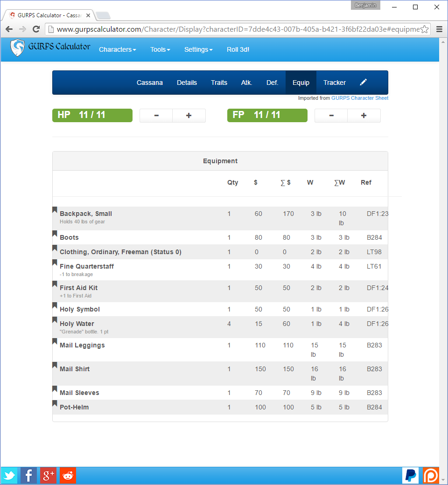The height and width of the screenshot is (485, 448).
Task: Click the Google+ share icon
Action: coord(48,475)
